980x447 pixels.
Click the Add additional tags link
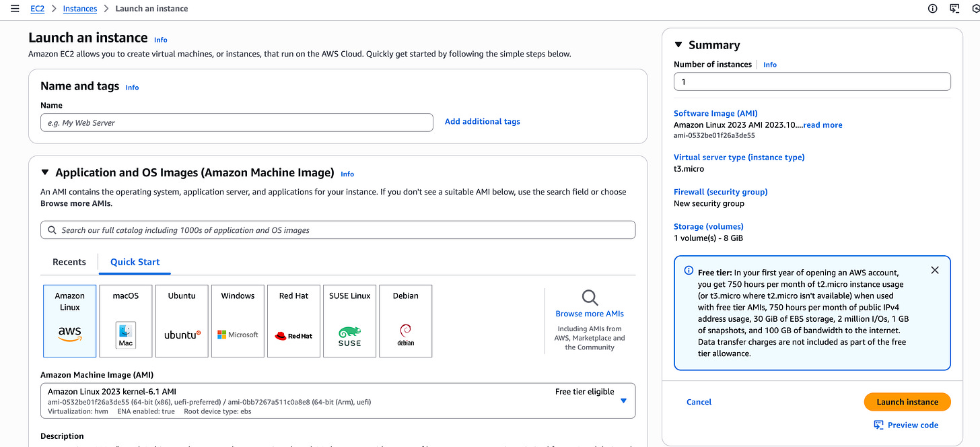483,122
